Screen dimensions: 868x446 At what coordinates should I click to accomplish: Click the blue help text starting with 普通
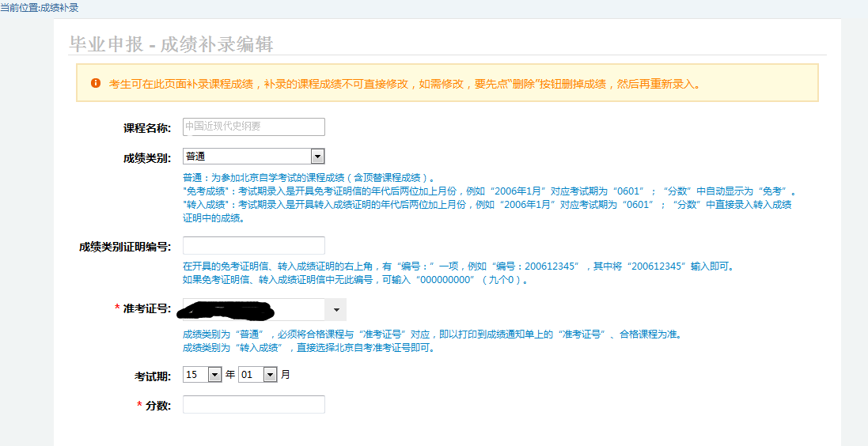[309, 178]
